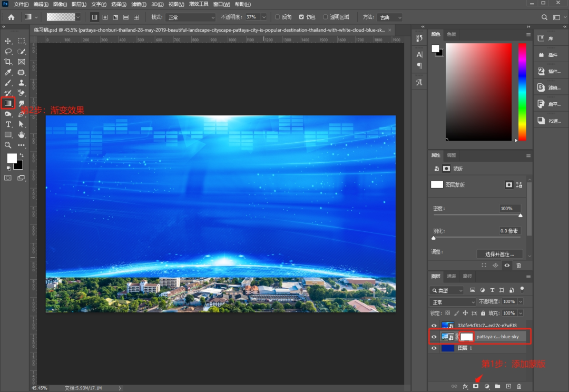Screen dimensions: 569x392
Task: Open the 图像(I) menu
Action: point(60,4)
